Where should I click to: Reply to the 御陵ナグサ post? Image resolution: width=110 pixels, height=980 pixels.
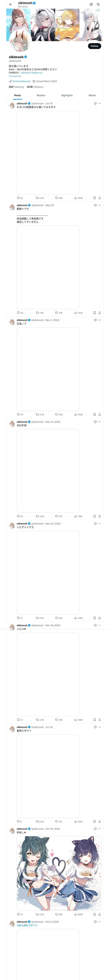pyautogui.click(x=18, y=313)
